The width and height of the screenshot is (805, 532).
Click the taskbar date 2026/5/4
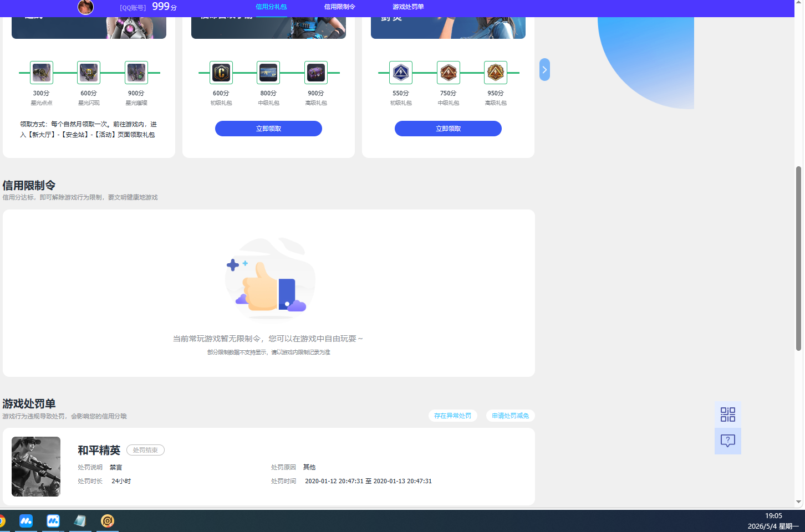(762, 526)
